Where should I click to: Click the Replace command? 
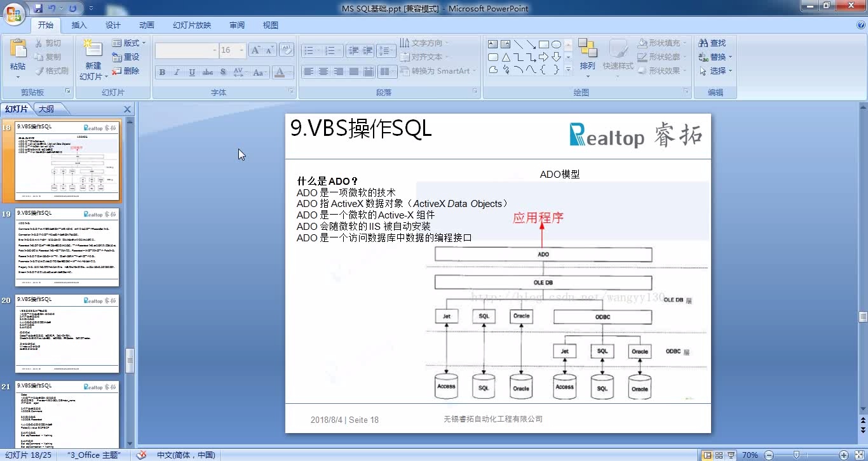(x=714, y=57)
